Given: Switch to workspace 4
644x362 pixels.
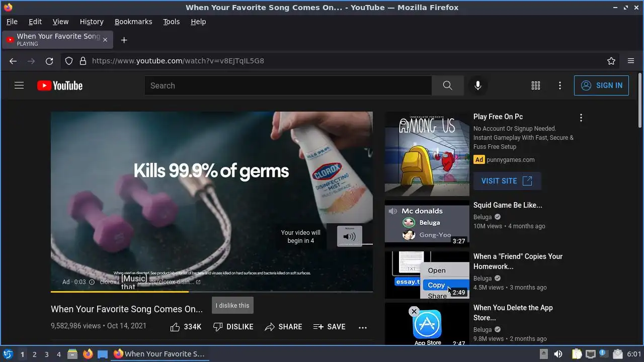Looking at the screenshot, I should [58, 354].
